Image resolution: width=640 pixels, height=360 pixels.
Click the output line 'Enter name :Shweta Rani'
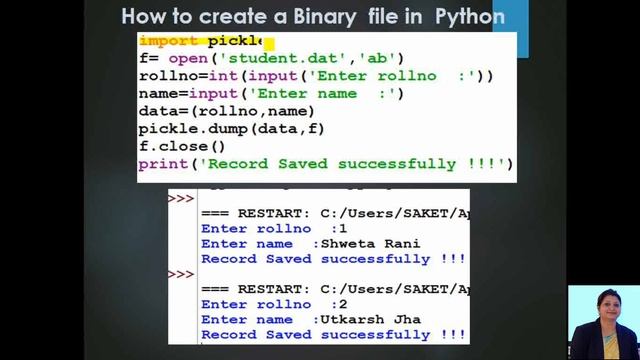click(310, 244)
